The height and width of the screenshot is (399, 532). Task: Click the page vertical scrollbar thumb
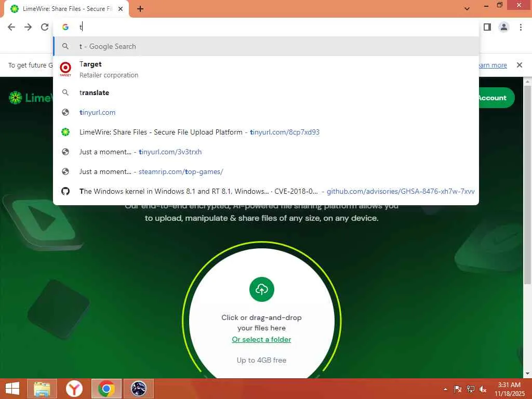tap(528, 185)
